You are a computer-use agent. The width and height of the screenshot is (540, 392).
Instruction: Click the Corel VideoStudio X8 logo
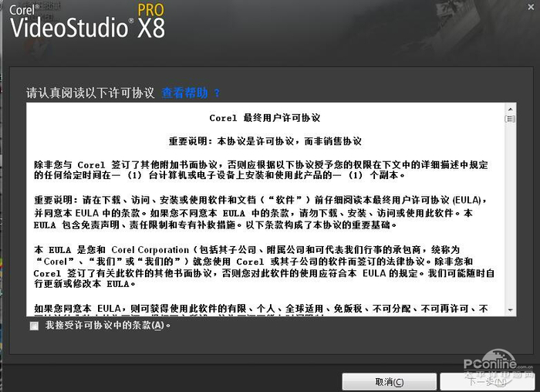(x=87, y=21)
